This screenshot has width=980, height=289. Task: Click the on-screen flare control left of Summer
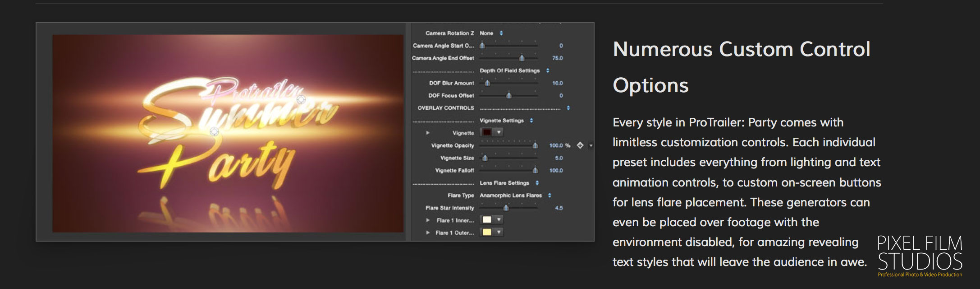(215, 131)
